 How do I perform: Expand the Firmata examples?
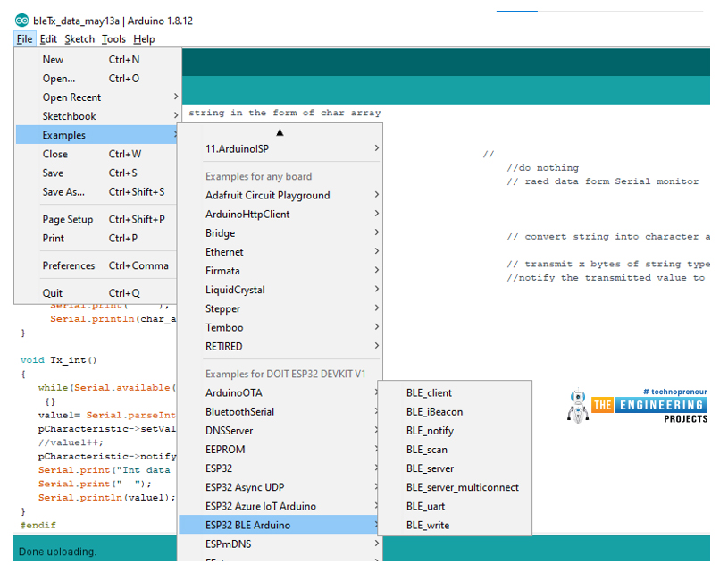tap(280, 271)
